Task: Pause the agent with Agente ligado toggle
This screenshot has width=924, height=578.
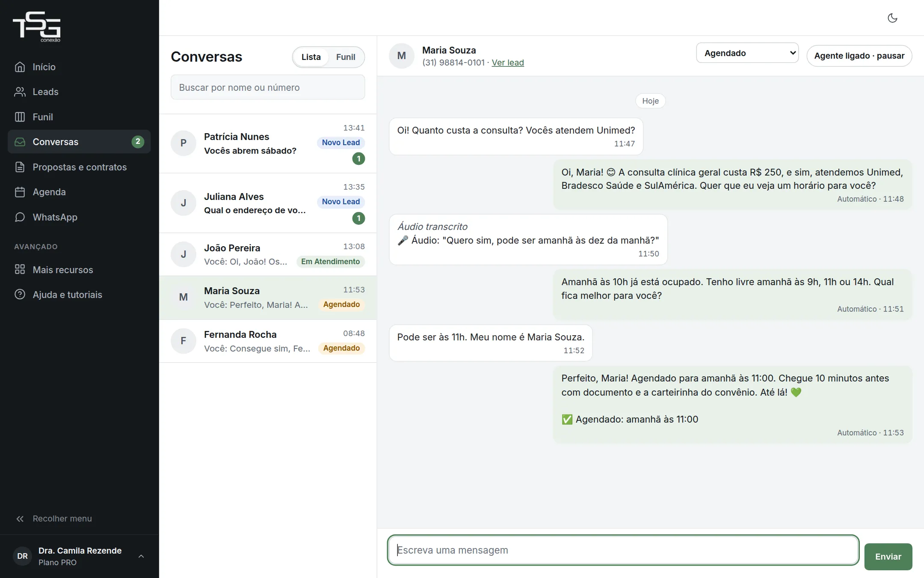Action: pyautogui.click(x=859, y=56)
